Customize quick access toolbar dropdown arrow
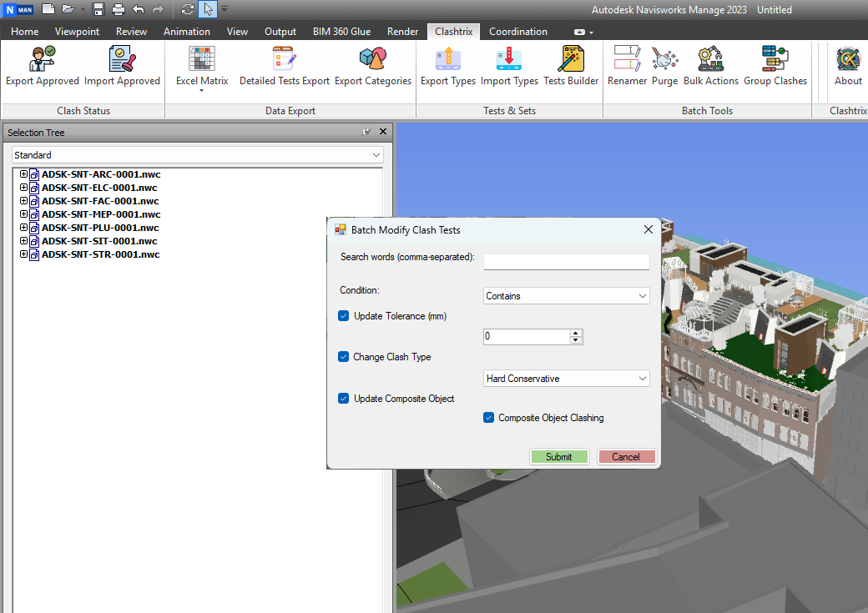 [225, 9]
